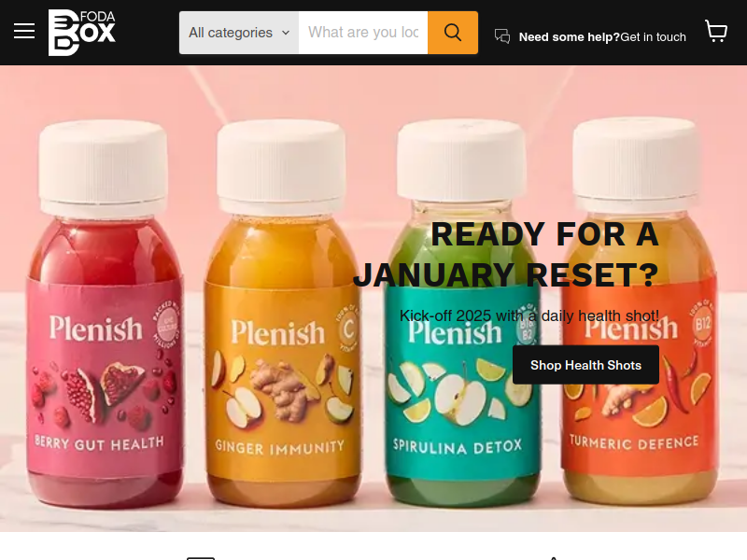Click the 'Ready for a January Reset?' heading
The height and width of the screenshot is (560, 747).
[506, 254]
